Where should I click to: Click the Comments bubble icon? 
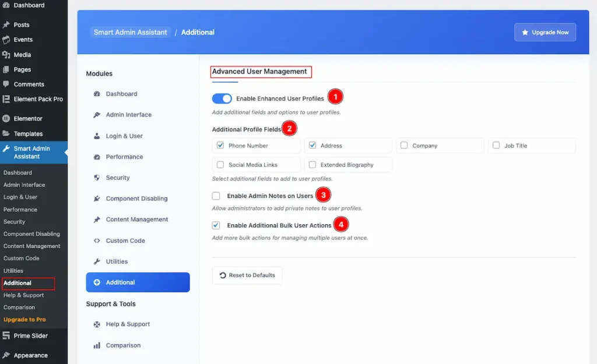pos(6,84)
